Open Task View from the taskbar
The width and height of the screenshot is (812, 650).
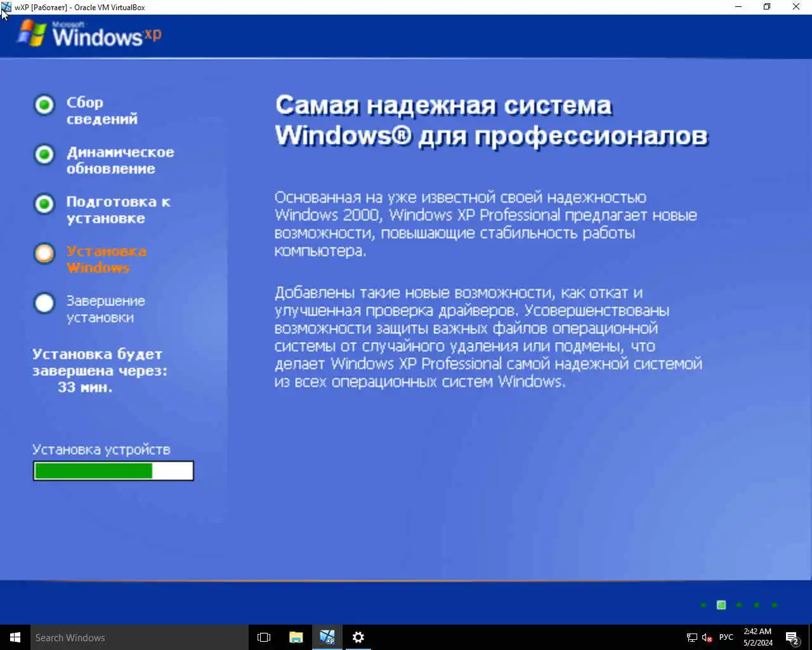264,637
